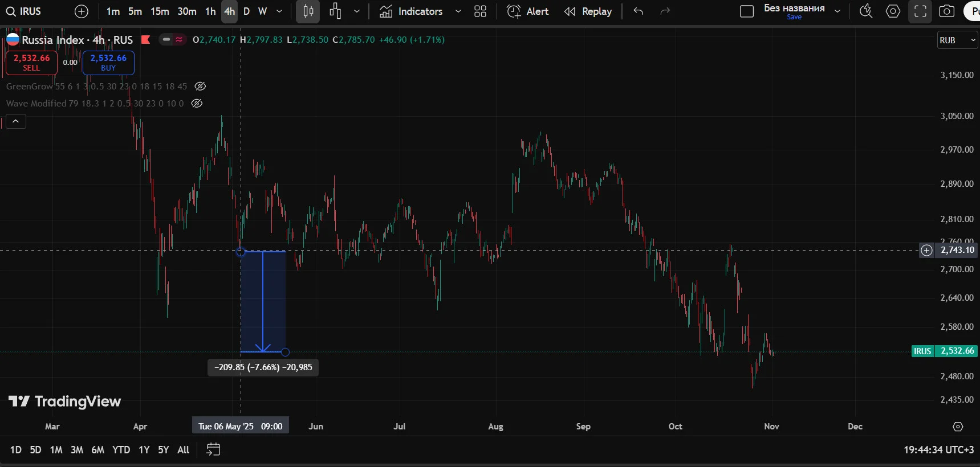Screen dimensions: 980x467
Task: Add a symbol to compare with plus icon
Action: [82, 11]
